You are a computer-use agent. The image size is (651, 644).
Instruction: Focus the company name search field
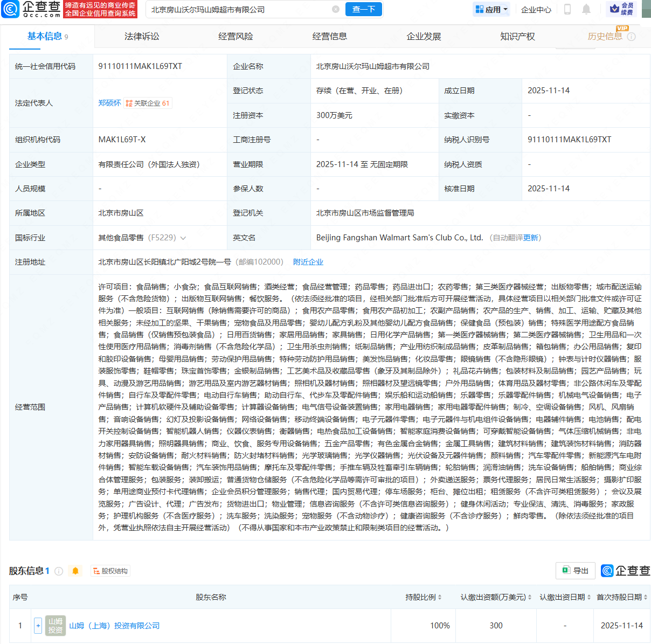pyautogui.click(x=240, y=9)
